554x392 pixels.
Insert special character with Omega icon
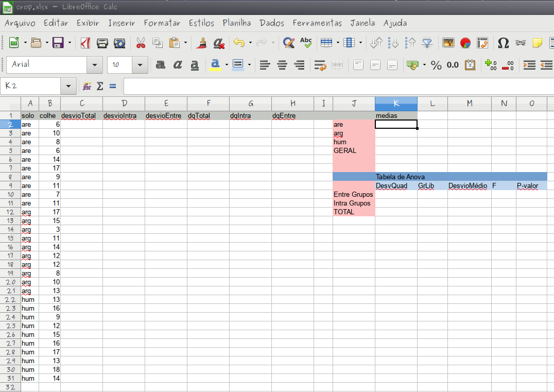pyautogui.click(x=503, y=43)
